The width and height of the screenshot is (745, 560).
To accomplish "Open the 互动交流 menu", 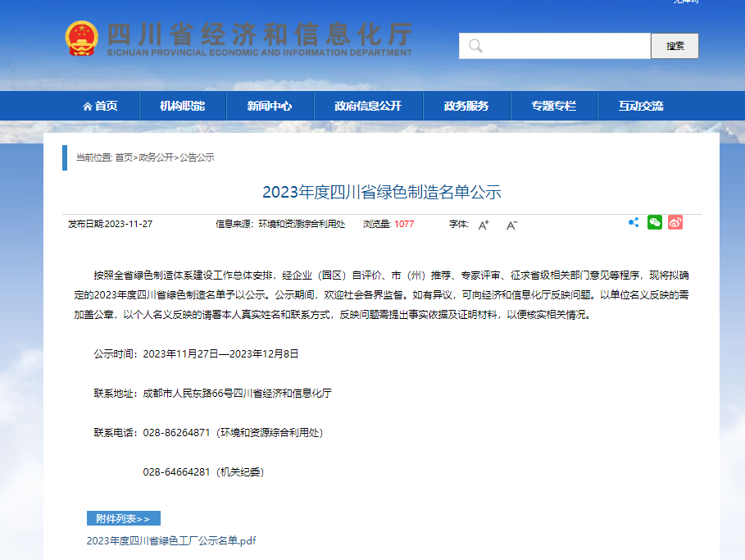I will tap(641, 106).
